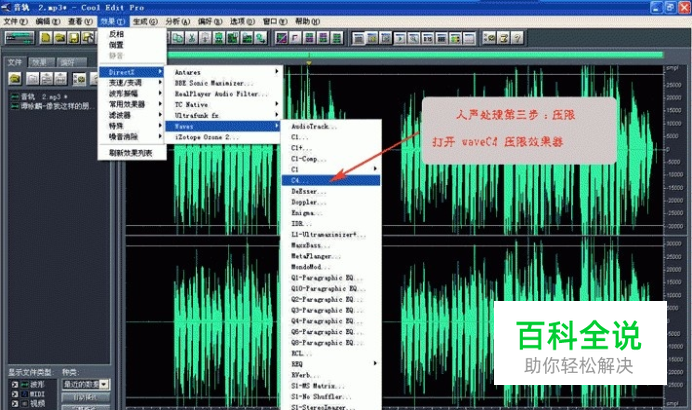Toggle the MIDI file type filter
This screenshot has height=410, width=692.
[15, 394]
